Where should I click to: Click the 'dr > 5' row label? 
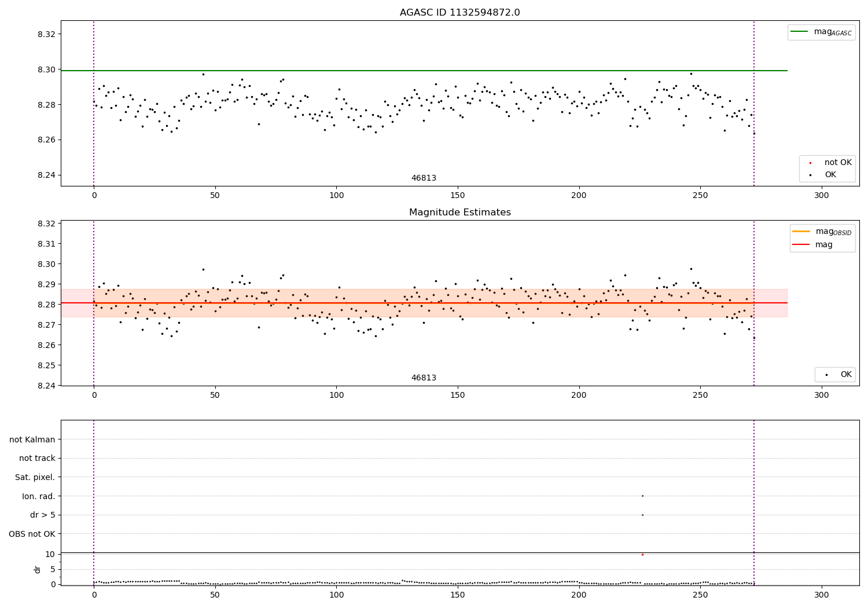pos(43,515)
